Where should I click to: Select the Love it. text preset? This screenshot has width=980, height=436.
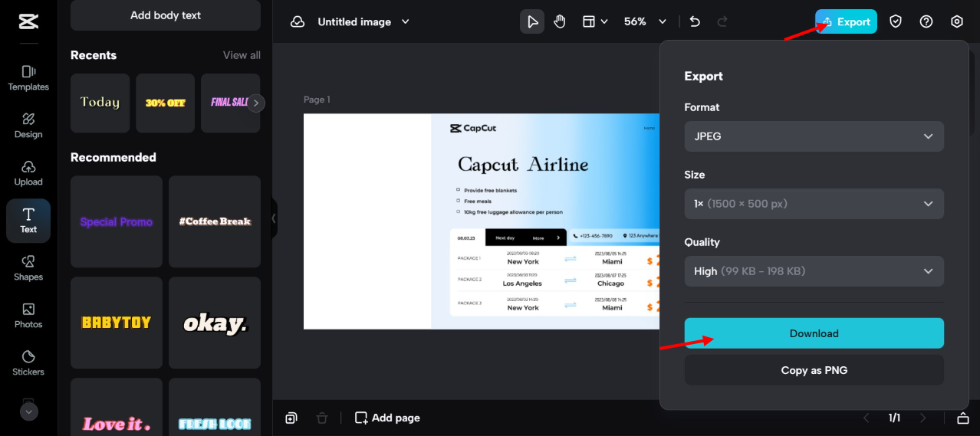point(117,407)
